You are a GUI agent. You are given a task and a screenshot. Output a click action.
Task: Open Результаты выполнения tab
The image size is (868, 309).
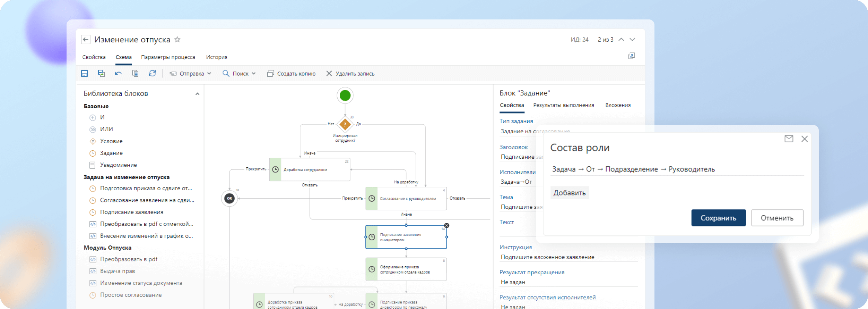pos(564,105)
